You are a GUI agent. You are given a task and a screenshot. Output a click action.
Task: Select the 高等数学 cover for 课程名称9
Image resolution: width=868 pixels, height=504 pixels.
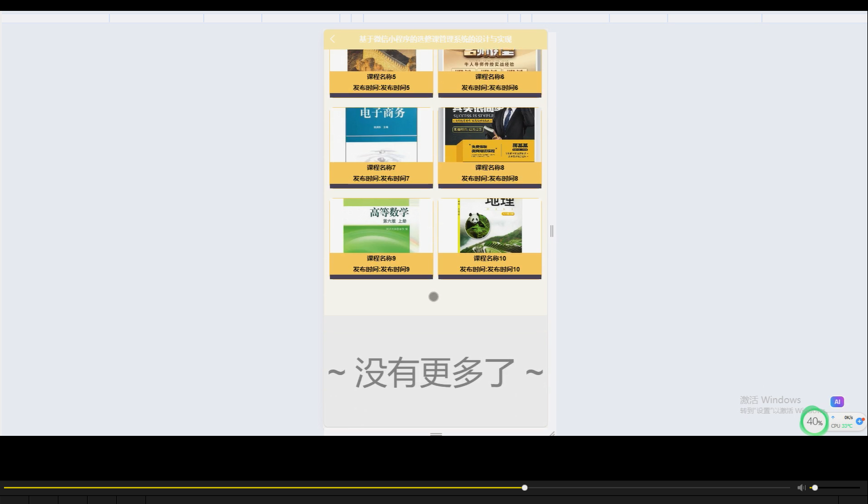click(x=381, y=225)
